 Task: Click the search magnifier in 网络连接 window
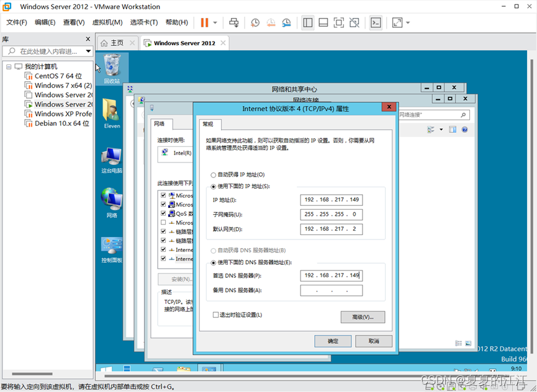[463, 115]
